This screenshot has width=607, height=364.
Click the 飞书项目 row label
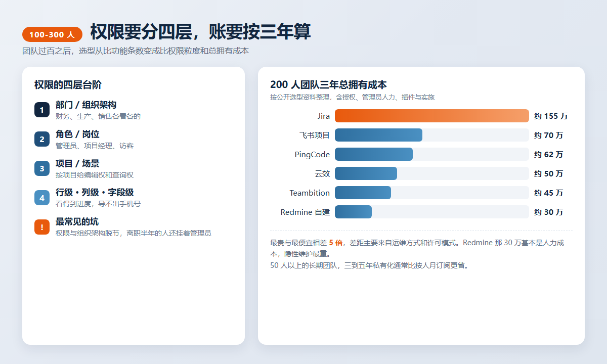tap(315, 135)
